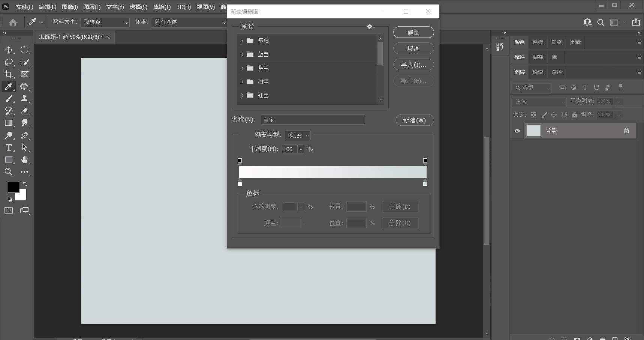Toggle layer filter on/off switch

click(x=620, y=87)
